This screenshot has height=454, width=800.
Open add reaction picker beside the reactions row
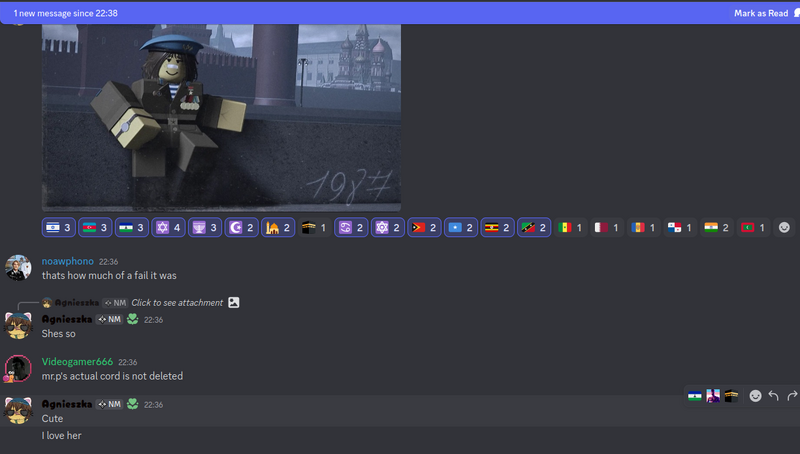(785, 228)
